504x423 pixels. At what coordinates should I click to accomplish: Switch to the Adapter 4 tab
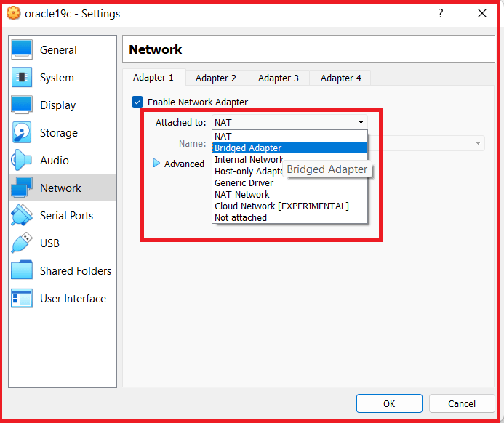(x=340, y=78)
